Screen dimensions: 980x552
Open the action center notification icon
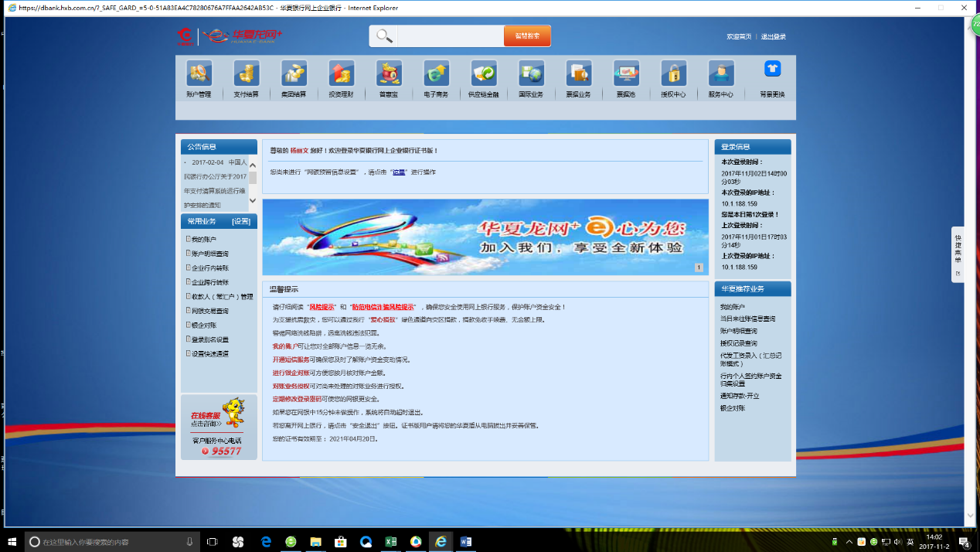pyautogui.click(x=965, y=542)
